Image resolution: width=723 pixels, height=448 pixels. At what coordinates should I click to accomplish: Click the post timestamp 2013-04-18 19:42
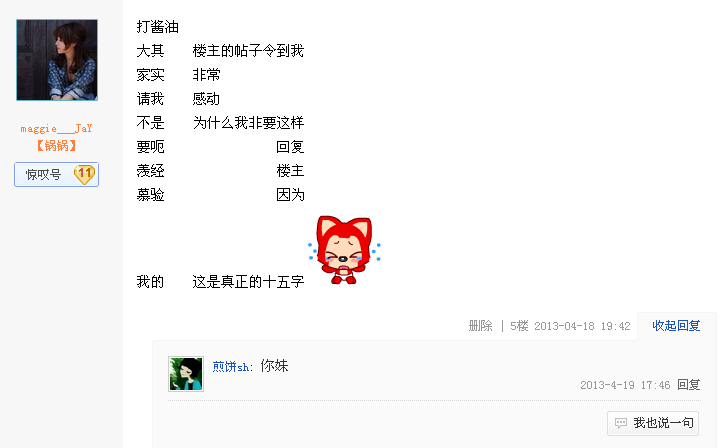pos(582,326)
